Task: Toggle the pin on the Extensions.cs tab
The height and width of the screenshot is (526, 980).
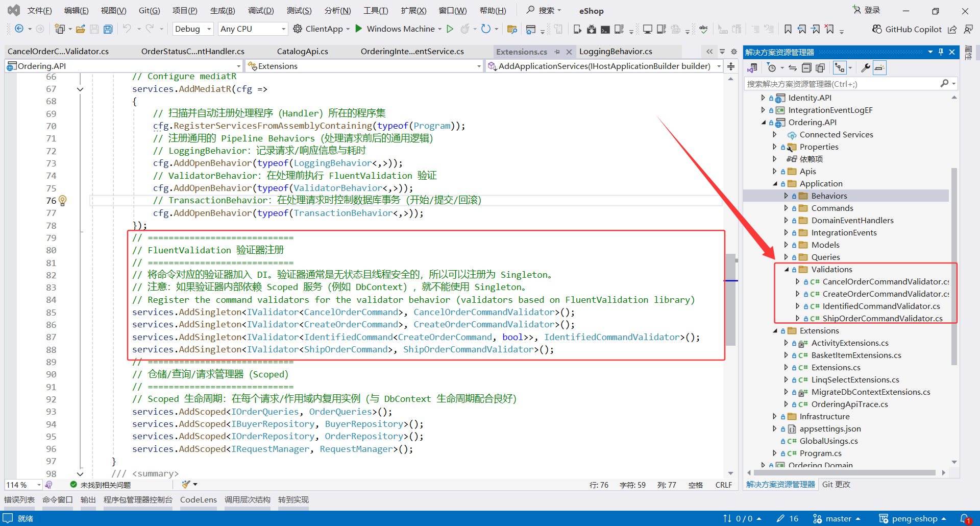Action: tap(557, 52)
